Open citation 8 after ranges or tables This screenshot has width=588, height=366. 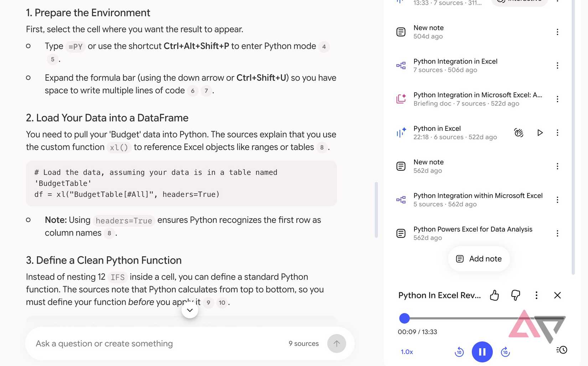pos(322,148)
